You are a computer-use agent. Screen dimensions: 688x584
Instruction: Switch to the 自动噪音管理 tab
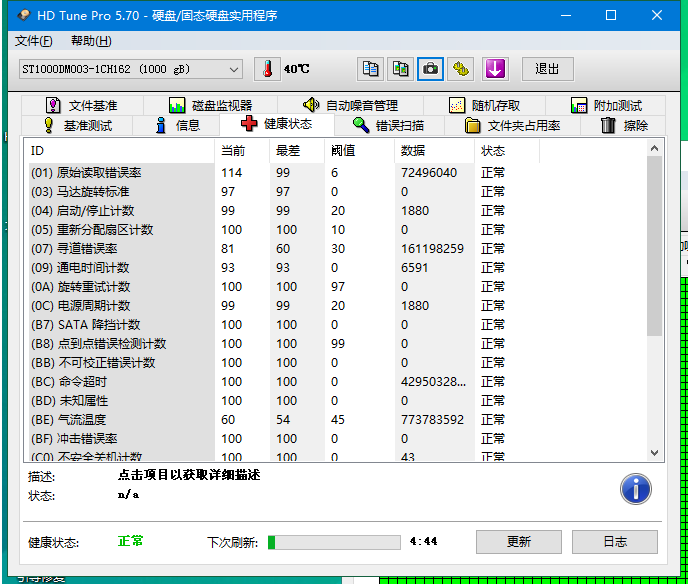pyautogui.click(x=350, y=105)
